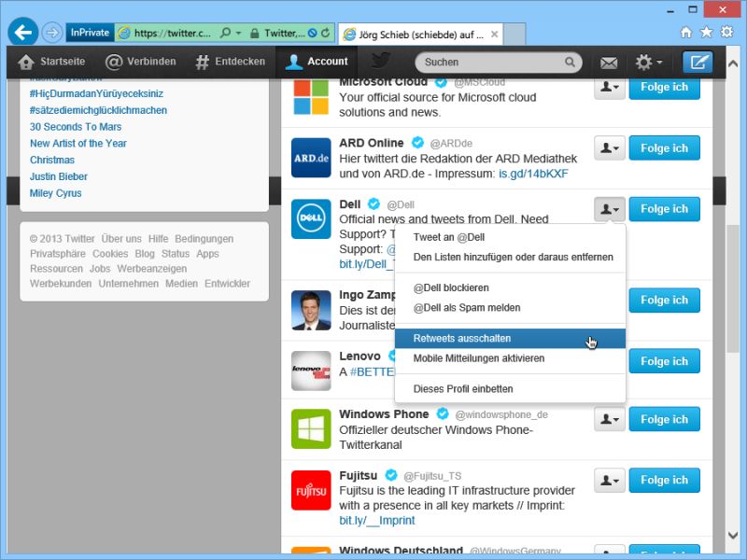The image size is (747, 560).
Task: Toggle Folge ich for Windows Phone
Action: (x=664, y=419)
